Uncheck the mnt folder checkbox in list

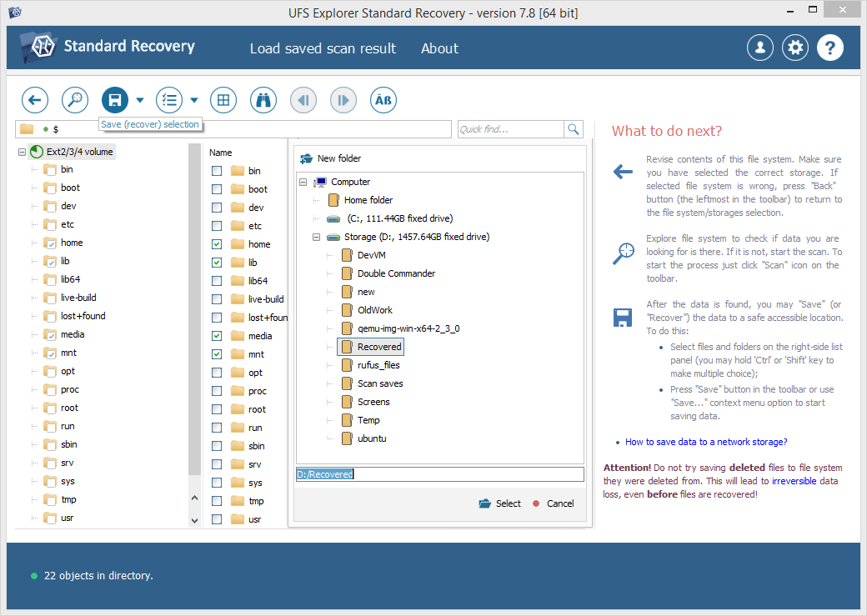click(217, 354)
